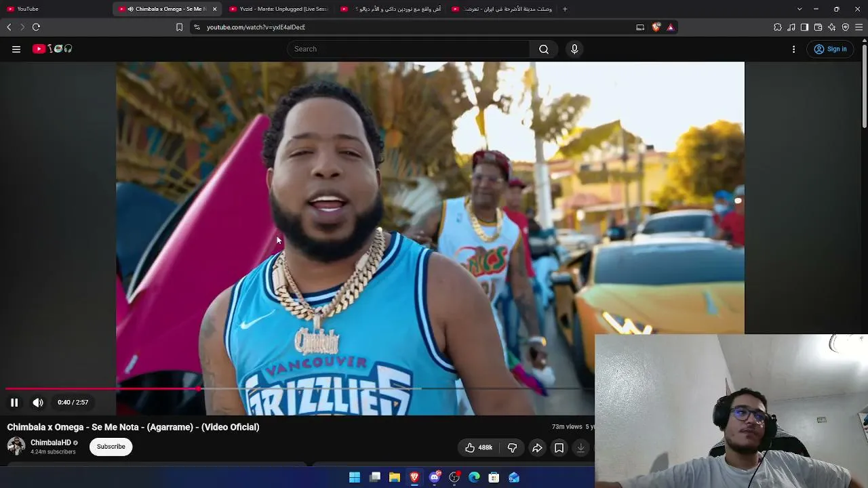The image size is (868, 488).
Task: Click the 4.24m subscribers text
Action: pos(53,452)
